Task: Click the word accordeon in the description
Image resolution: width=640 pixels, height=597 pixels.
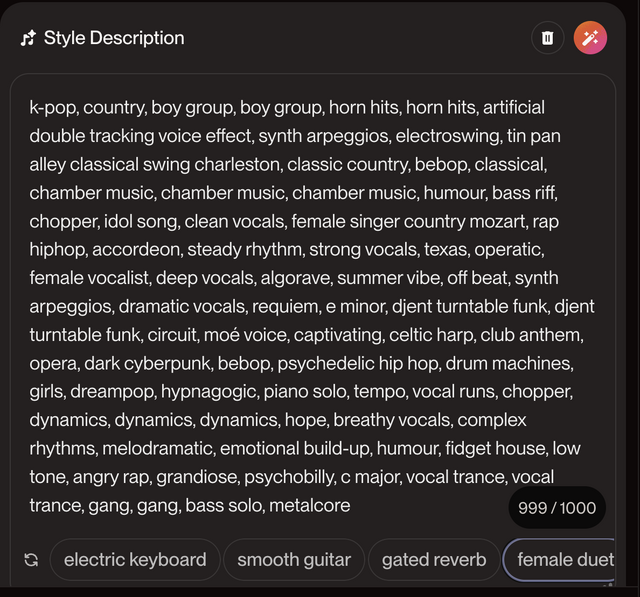Action: 138,250
